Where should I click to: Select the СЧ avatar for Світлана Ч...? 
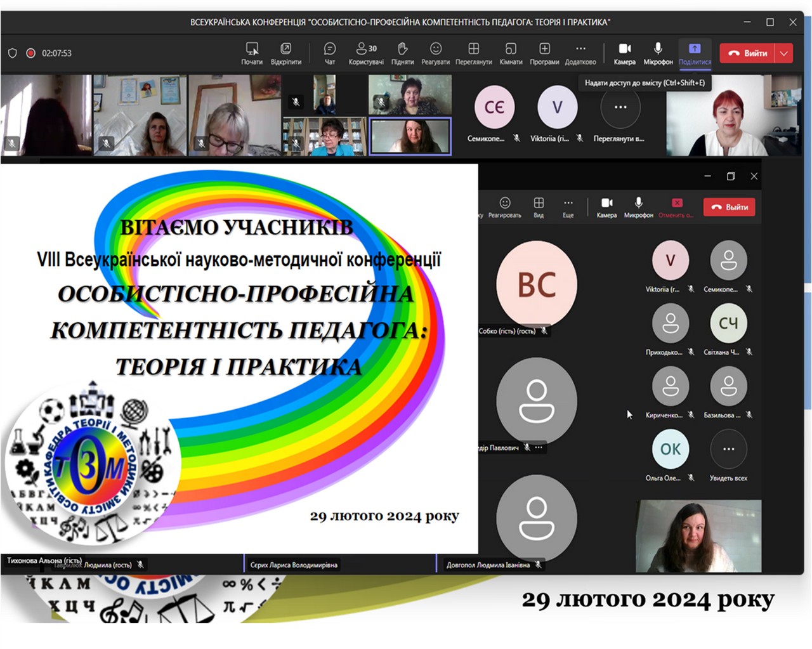tap(728, 323)
